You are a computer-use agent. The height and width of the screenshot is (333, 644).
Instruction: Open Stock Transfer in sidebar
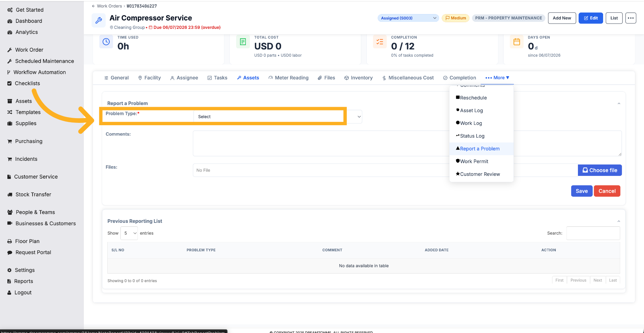pos(29,195)
